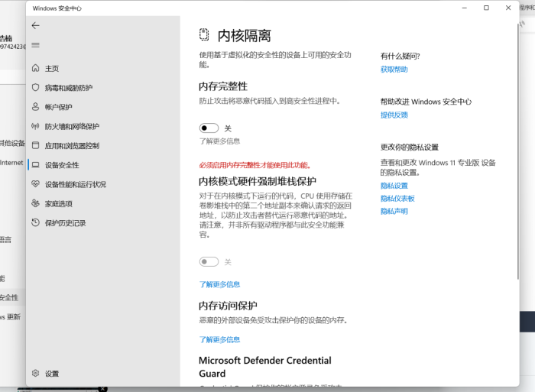Go back using the back arrow

pos(35,25)
